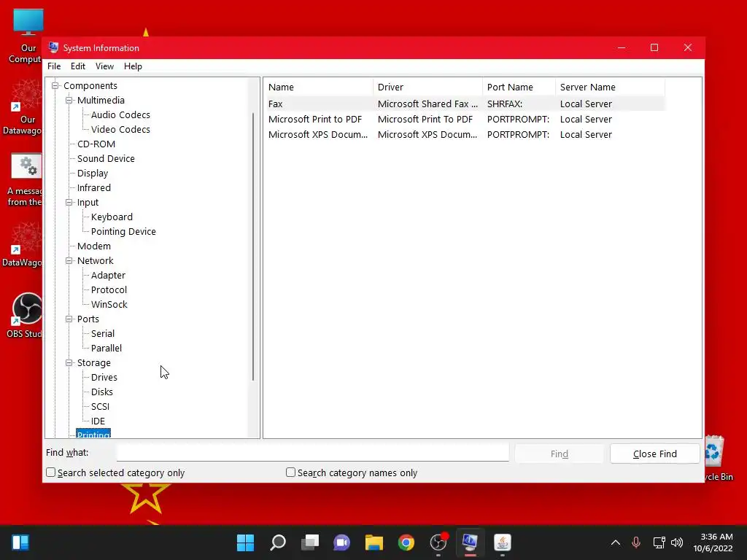The image size is (747, 560).
Task: Select Sound Device tree item
Action: 106,158
